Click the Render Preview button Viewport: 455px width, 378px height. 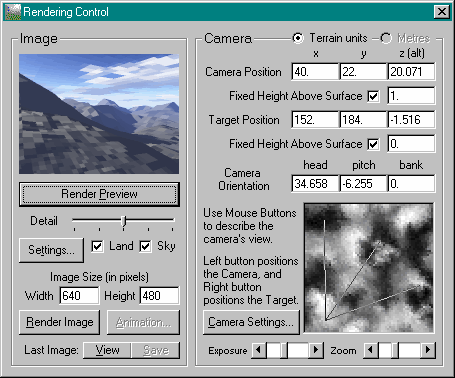(99, 194)
